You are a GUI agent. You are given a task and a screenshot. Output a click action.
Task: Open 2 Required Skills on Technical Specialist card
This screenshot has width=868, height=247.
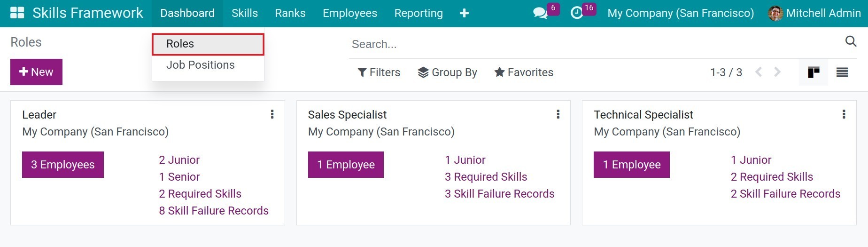point(772,177)
